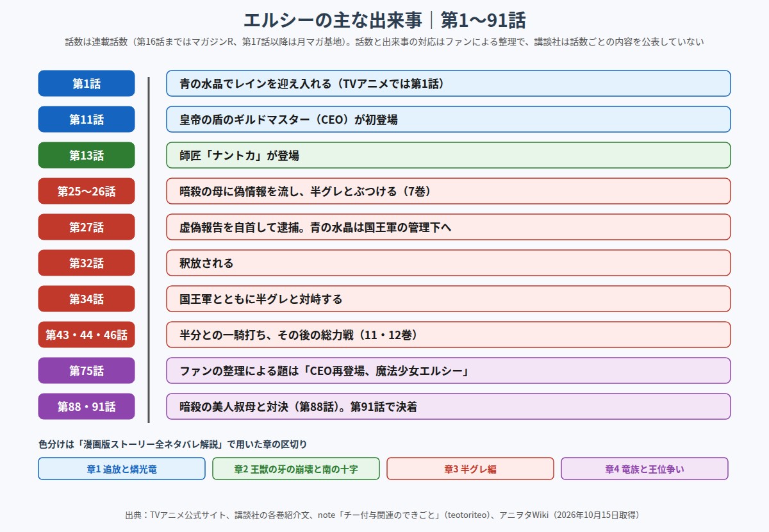The image size is (769, 532).
Task: Click the 第11話 episode label
Action: click(x=87, y=119)
